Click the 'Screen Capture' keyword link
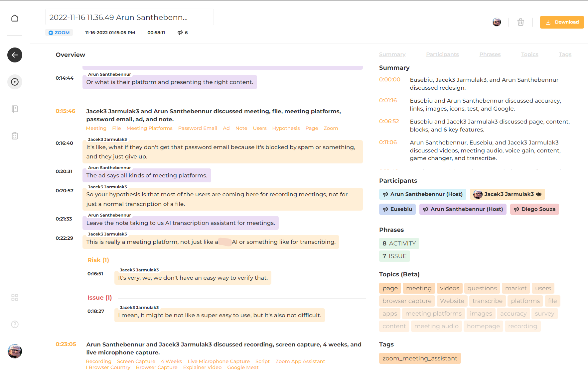 (x=136, y=361)
